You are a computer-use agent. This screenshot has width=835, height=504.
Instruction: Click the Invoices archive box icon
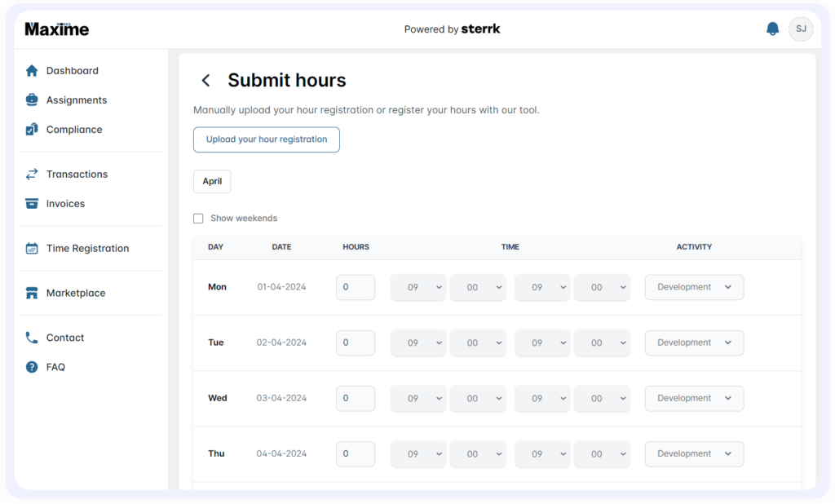coord(32,204)
